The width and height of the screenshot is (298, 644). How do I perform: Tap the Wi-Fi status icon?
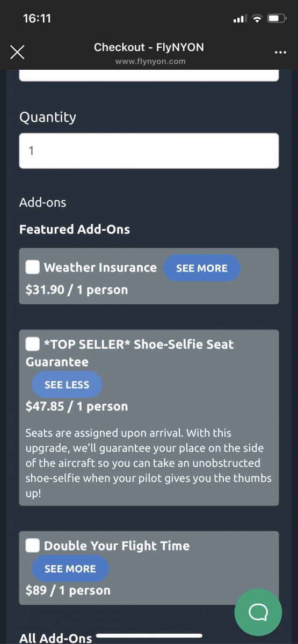click(257, 19)
